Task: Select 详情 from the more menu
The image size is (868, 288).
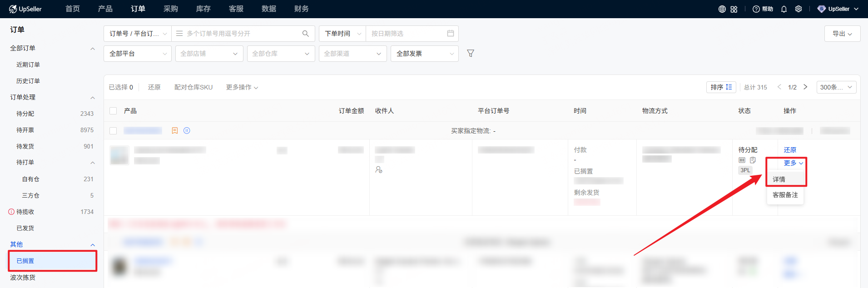Action: pyautogui.click(x=779, y=179)
